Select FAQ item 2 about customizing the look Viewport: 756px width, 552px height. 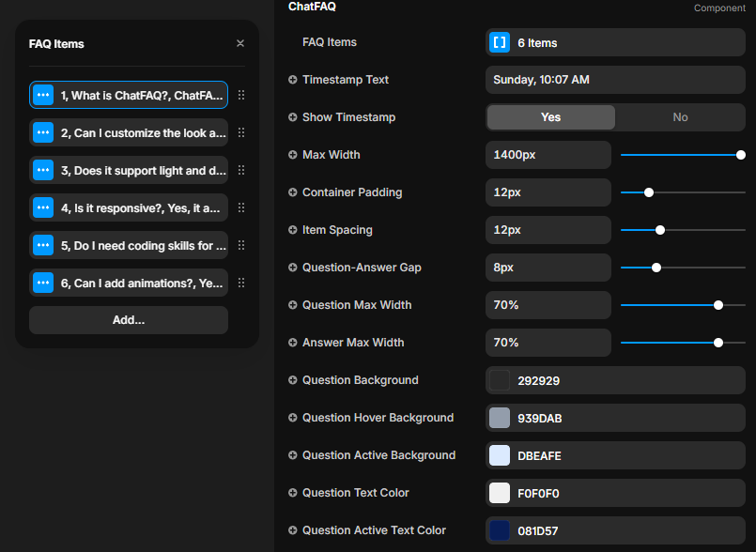[x=143, y=132]
